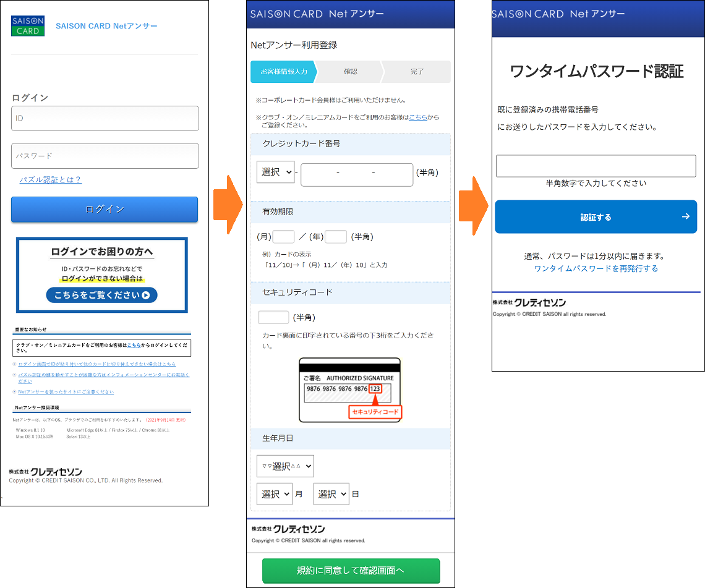The height and width of the screenshot is (588, 705).
Task: Expand the birth month 選択 dropdown
Action: [x=275, y=494]
